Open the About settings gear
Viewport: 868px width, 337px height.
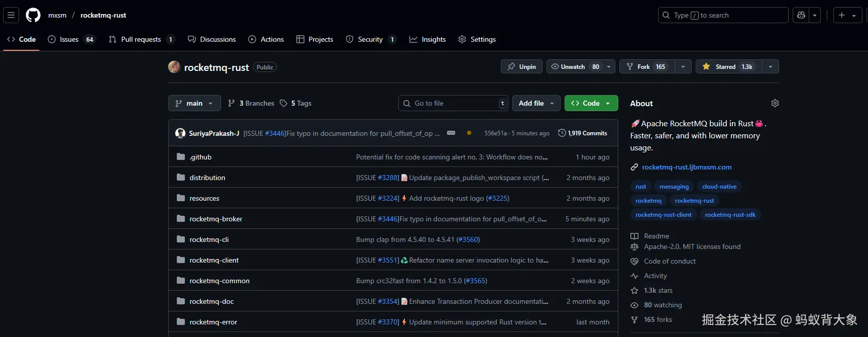(775, 103)
